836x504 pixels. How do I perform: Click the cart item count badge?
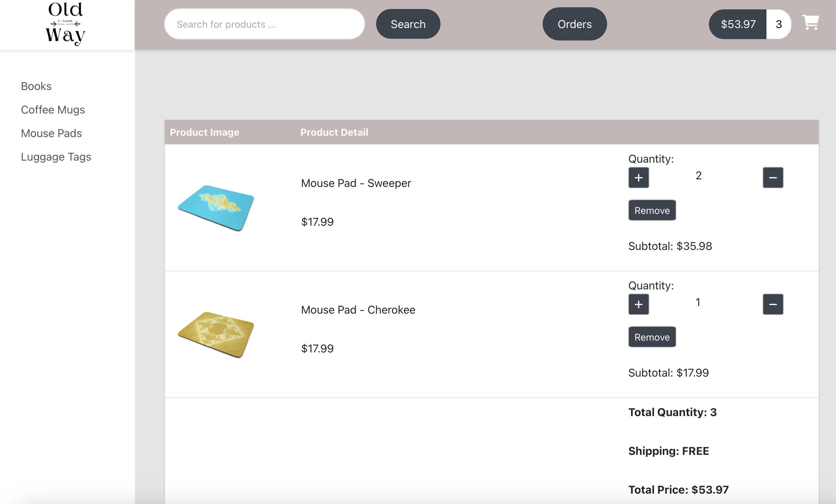point(779,24)
